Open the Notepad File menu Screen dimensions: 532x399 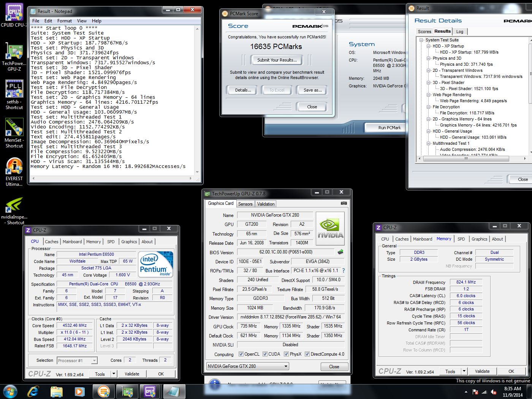point(36,21)
